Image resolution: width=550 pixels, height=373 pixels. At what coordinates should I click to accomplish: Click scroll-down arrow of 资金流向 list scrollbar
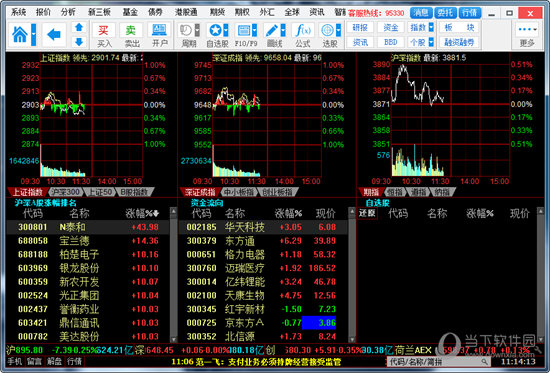[352, 339]
